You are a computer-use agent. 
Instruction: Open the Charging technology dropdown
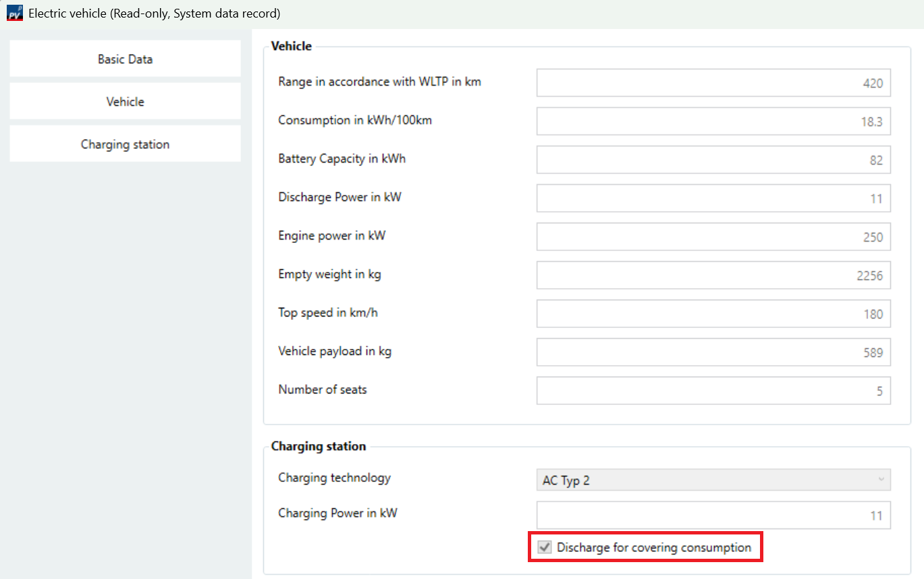[713, 480]
